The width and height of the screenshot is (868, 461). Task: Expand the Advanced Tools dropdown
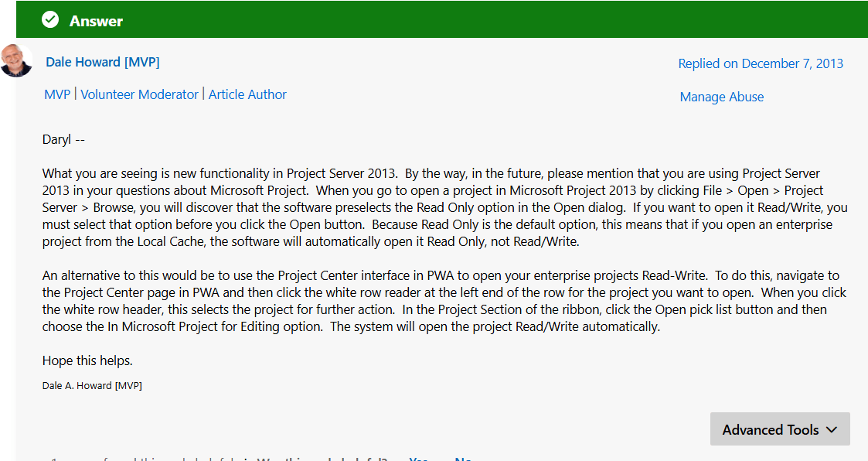(x=780, y=429)
